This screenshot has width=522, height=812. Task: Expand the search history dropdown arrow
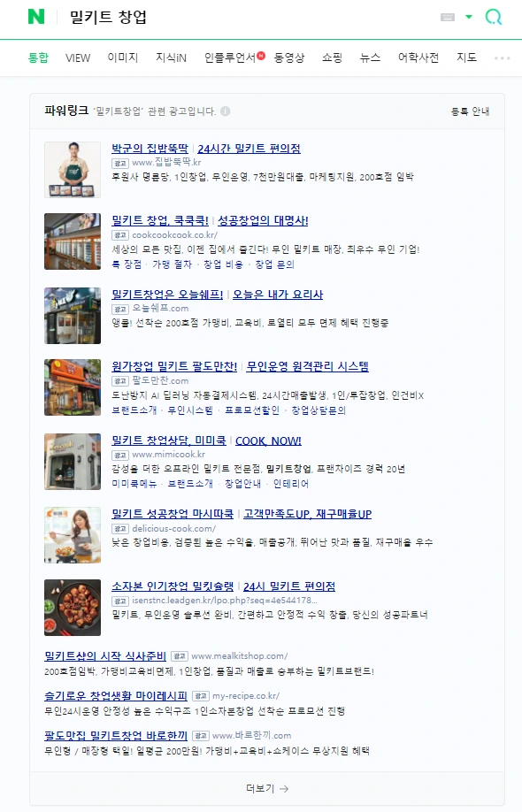click(469, 17)
